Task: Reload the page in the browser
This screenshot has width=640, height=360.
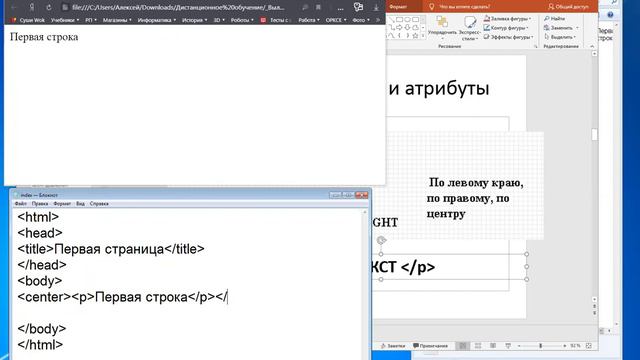Action: pyautogui.click(x=49, y=7)
